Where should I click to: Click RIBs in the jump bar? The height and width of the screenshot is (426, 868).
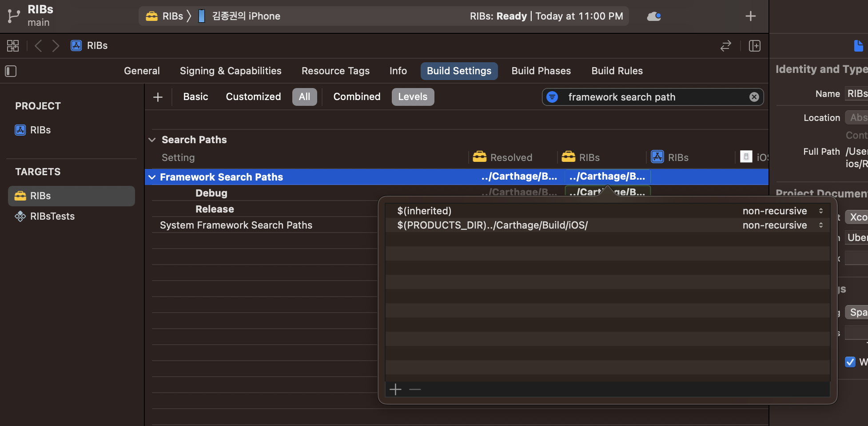point(97,46)
